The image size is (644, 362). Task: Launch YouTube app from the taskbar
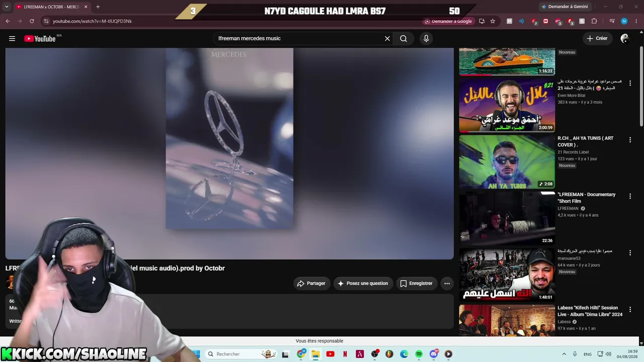click(330, 354)
